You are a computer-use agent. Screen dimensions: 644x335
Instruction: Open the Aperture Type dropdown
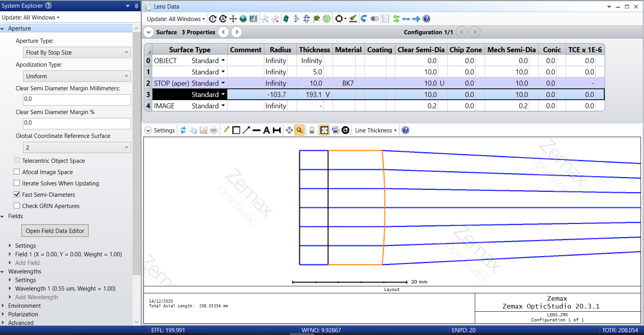(77, 53)
